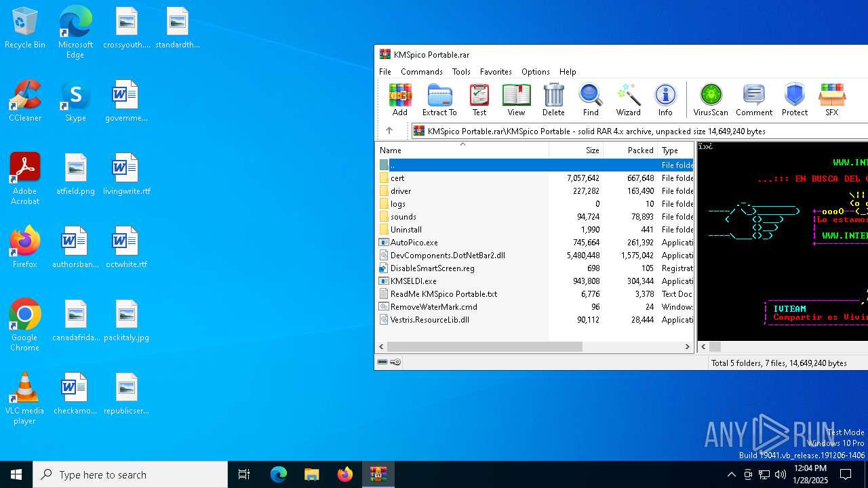Select atfield.png desktop file
This screenshot has width=868, height=488.
click(x=75, y=174)
